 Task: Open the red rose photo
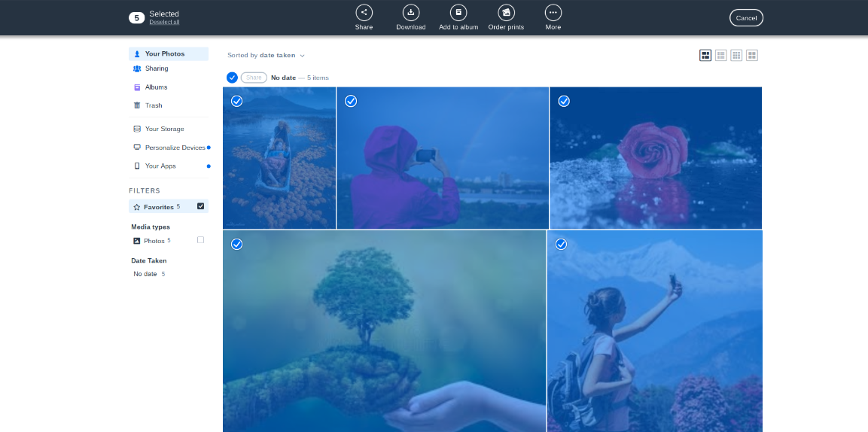(656, 157)
